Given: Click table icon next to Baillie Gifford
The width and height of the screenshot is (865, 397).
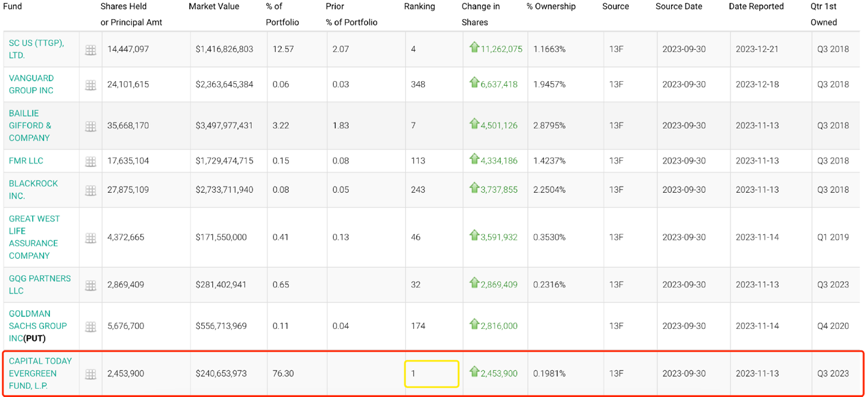Looking at the screenshot, I should point(90,126).
